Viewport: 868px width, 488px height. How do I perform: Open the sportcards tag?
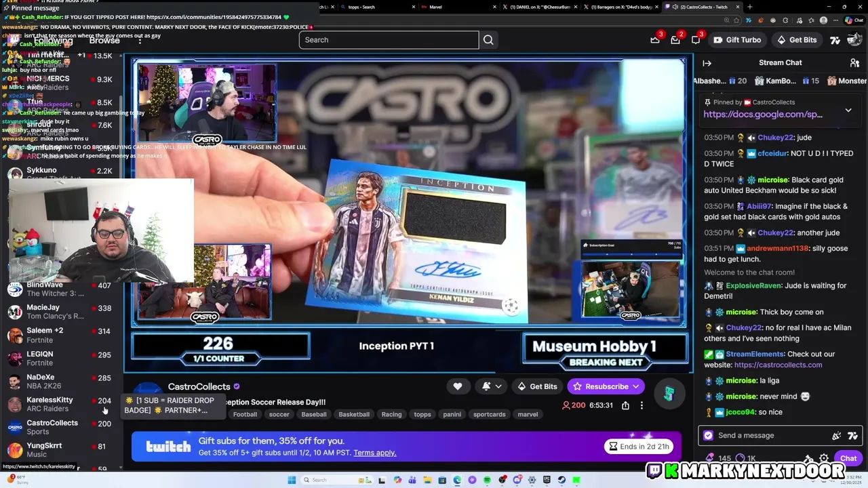tap(489, 414)
